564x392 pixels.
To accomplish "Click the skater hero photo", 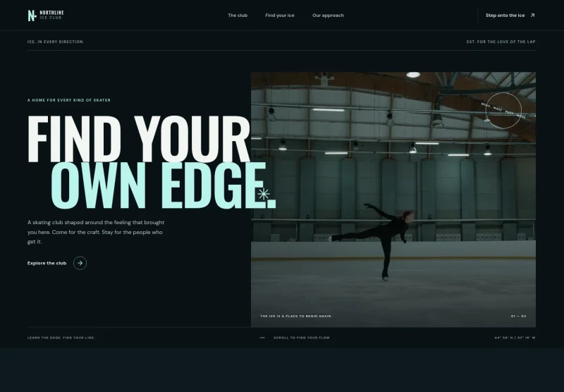I will point(393,200).
